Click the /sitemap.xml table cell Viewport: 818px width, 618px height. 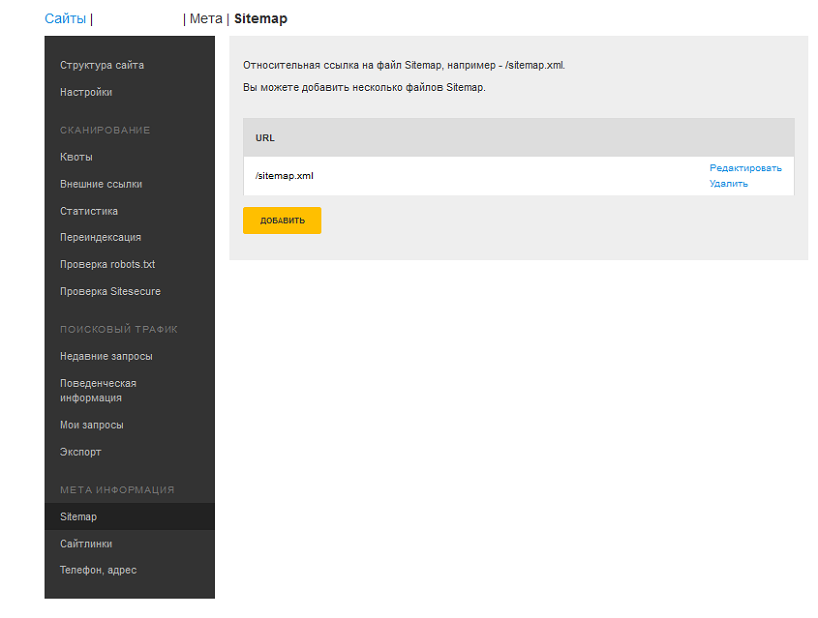click(284, 176)
